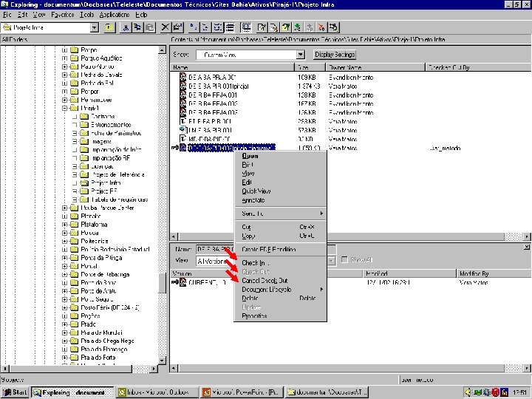Click the CURRENT version document icon
Viewport: 532px width, 399px height.
point(183,282)
